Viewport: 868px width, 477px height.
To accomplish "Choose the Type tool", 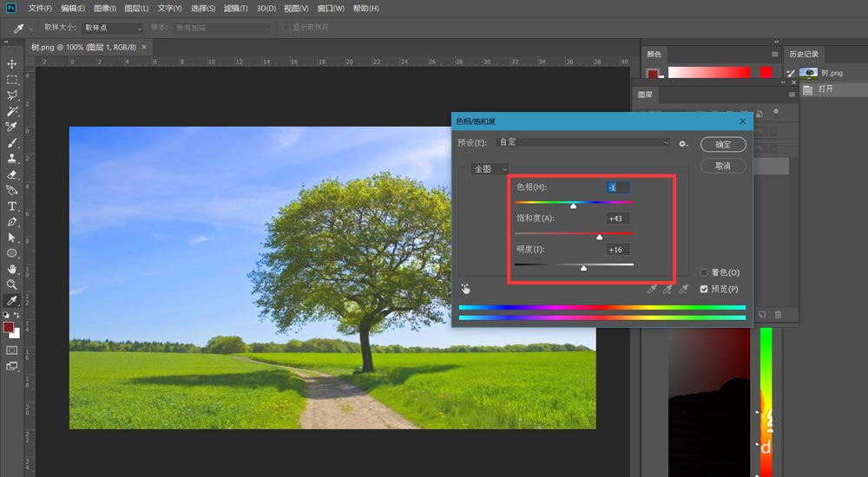I will (x=12, y=206).
